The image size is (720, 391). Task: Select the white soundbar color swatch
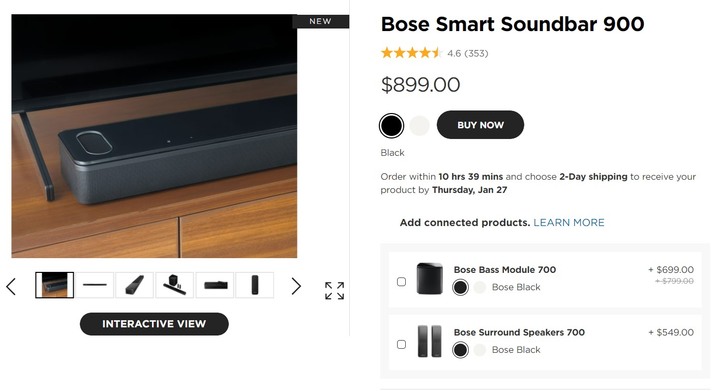pyautogui.click(x=419, y=126)
